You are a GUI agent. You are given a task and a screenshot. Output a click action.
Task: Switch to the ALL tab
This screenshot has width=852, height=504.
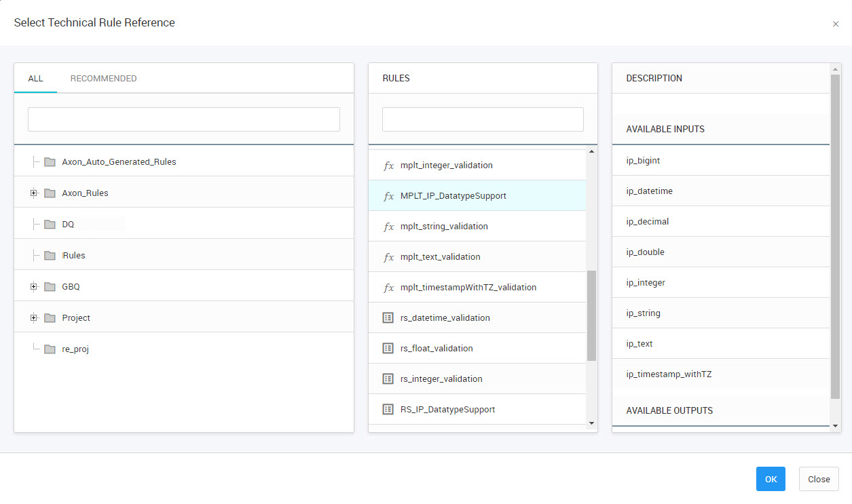pos(35,79)
